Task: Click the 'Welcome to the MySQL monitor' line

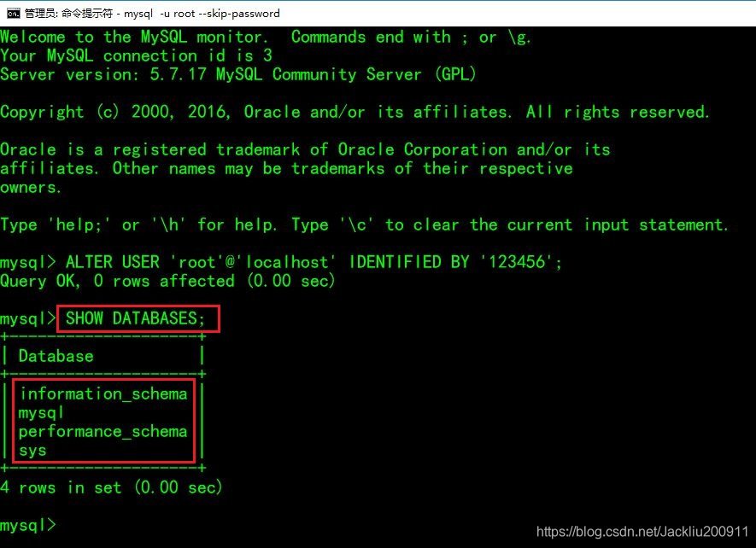Action: tap(265, 37)
